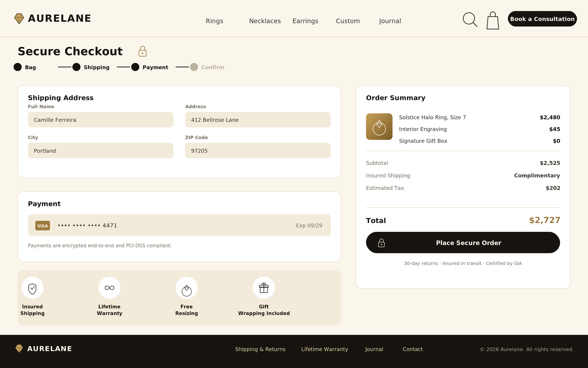The width and height of the screenshot is (588, 368).
Task: Click the padlock icon beside Secure Checkout
Action: [x=143, y=51]
